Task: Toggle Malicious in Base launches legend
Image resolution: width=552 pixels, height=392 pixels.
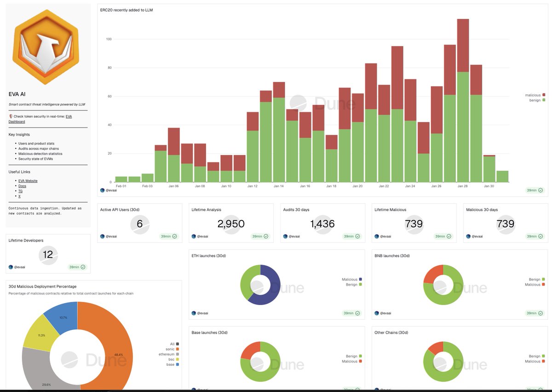Action: 352,361
